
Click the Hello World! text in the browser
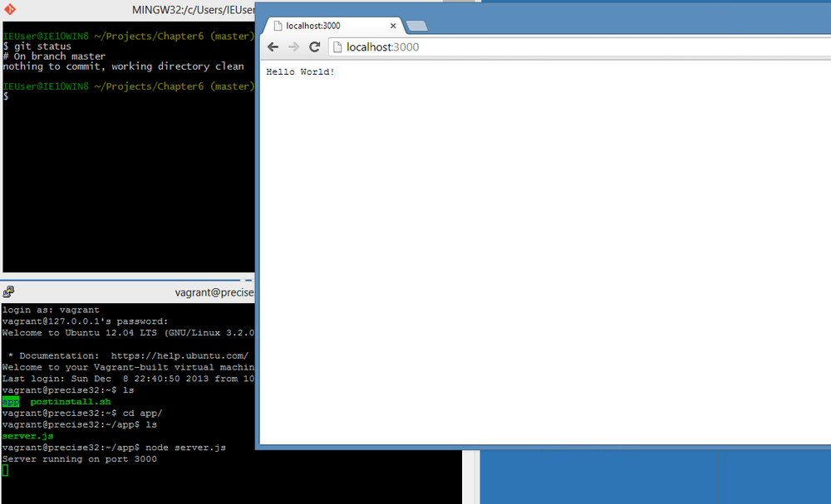(x=299, y=71)
